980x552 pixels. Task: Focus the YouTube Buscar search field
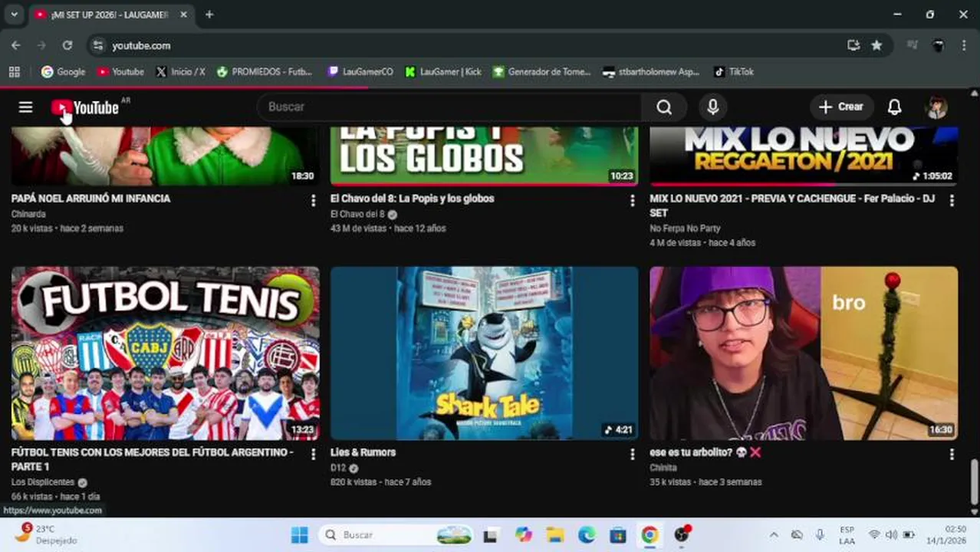(x=450, y=107)
